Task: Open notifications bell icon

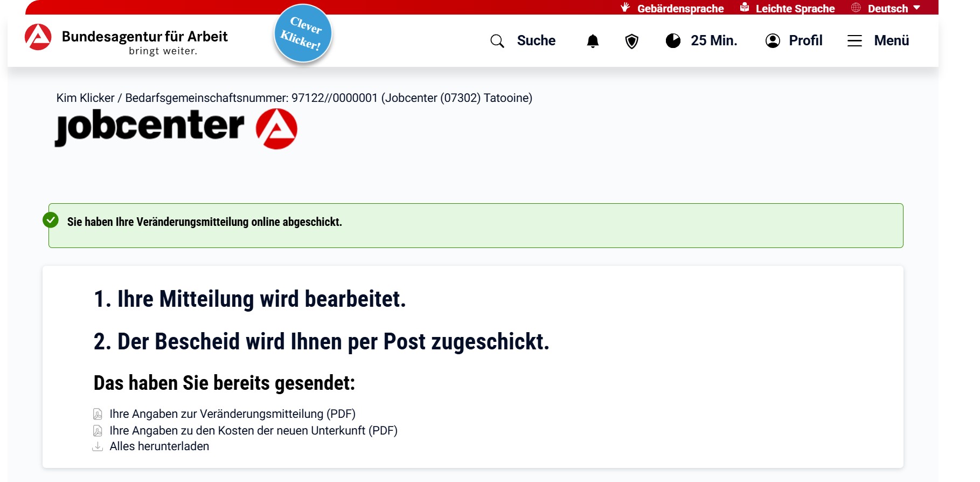Action: 593,41
